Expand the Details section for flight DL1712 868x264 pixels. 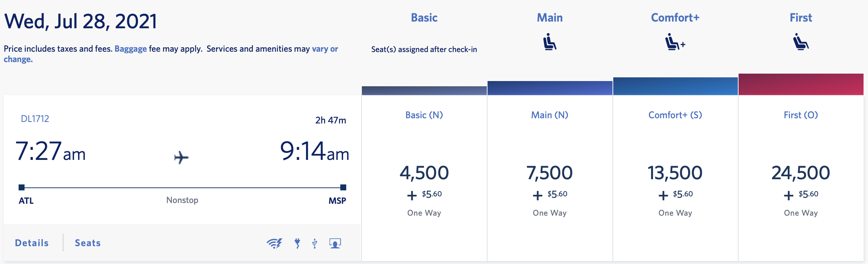click(31, 243)
